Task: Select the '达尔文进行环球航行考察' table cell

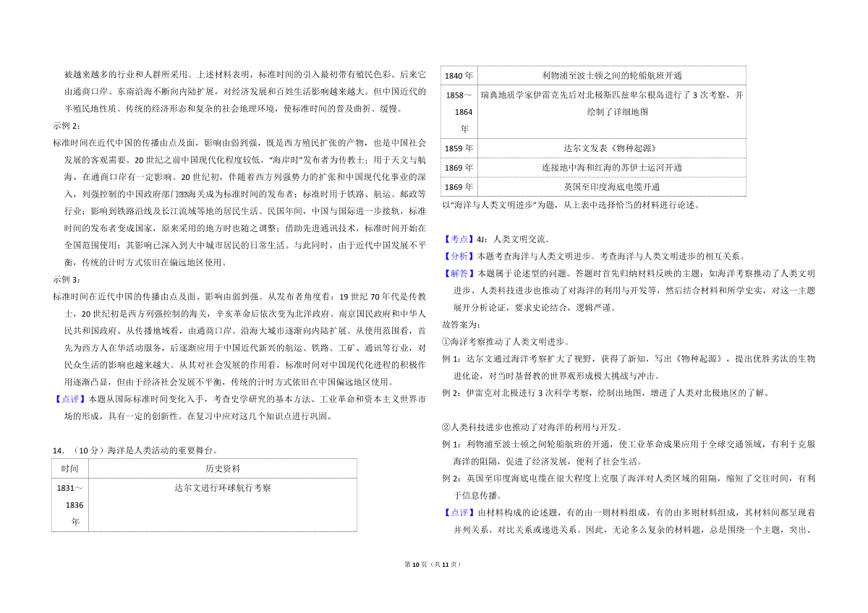Action: point(222,505)
